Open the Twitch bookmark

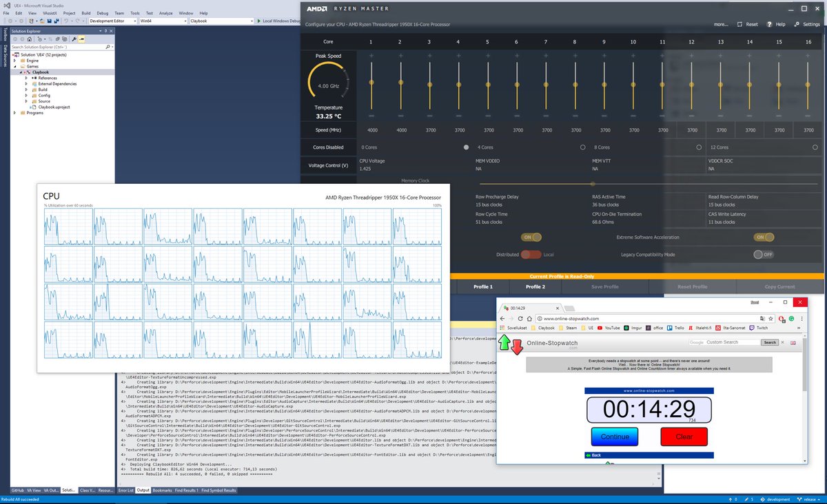pyautogui.click(x=757, y=328)
